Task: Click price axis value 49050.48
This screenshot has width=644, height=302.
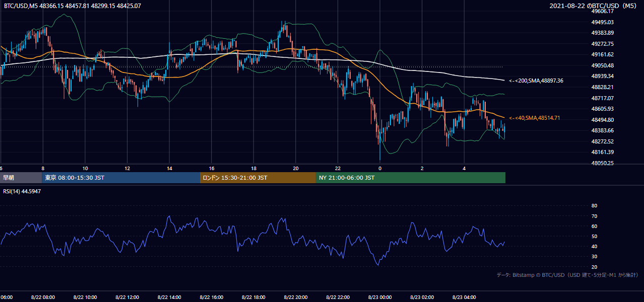Action: tap(603, 65)
